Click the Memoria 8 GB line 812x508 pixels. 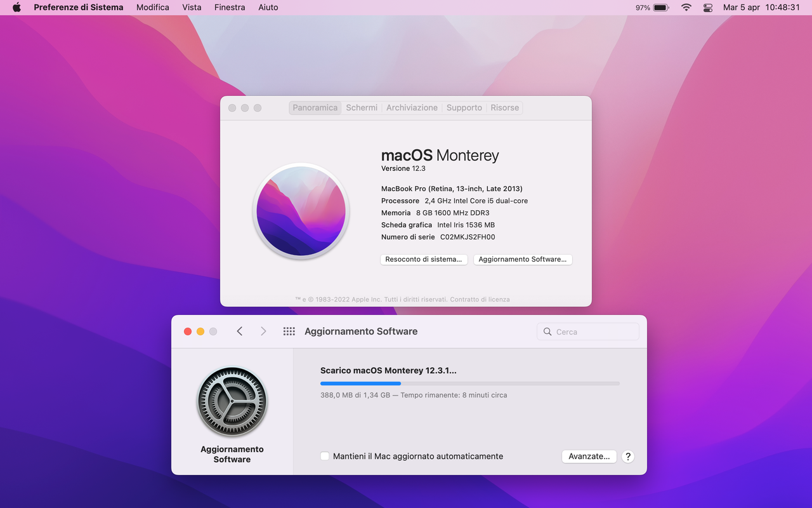[435, 213]
